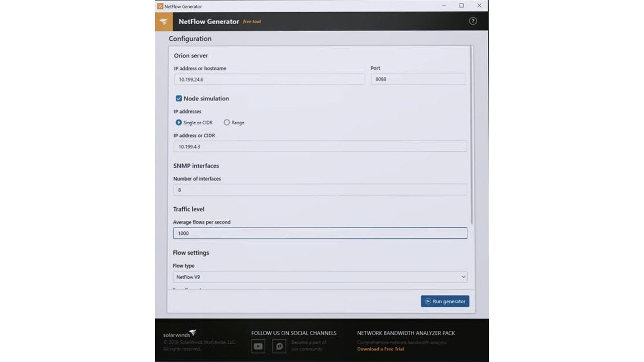
Task: Click the SolarWinds logo in the orange header
Action: coord(164,21)
